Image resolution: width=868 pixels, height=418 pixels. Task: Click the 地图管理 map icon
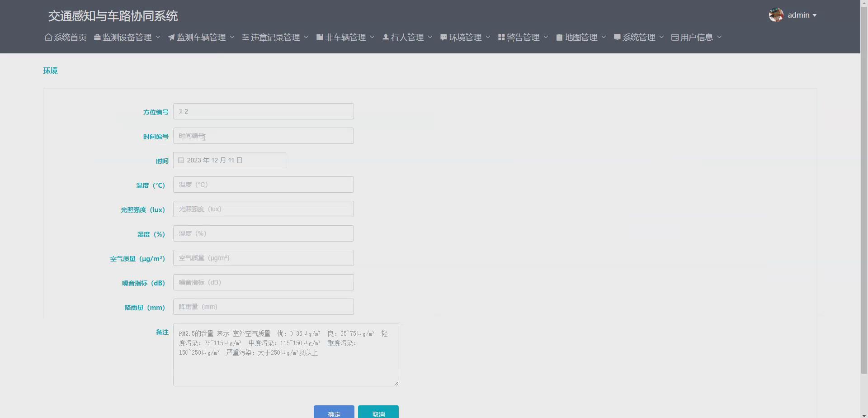[559, 37]
